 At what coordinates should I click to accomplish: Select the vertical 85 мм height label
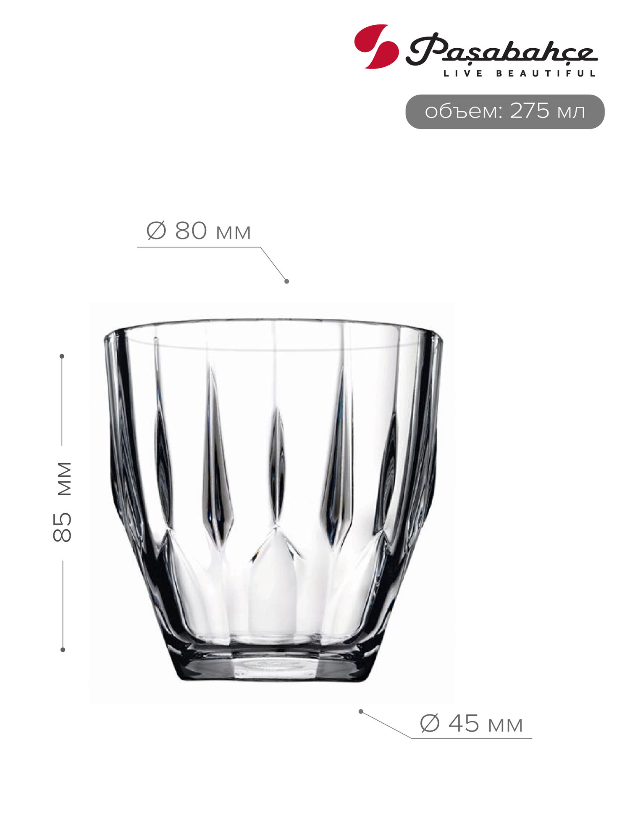(x=62, y=502)
